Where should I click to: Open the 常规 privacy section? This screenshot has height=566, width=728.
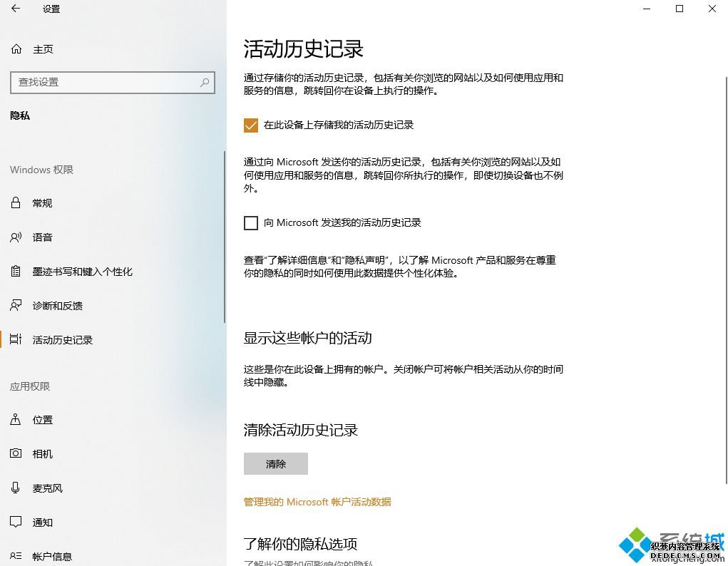42,203
